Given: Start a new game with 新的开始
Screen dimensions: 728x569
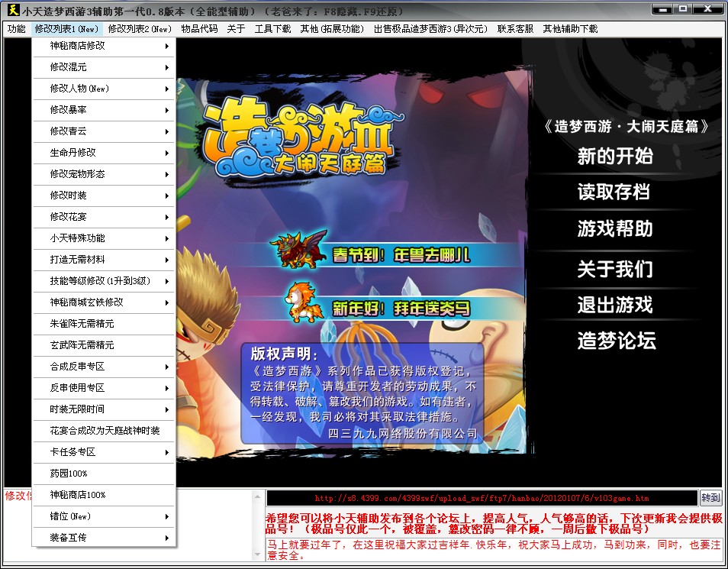Looking at the screenshot, I should tap(615, 157).
